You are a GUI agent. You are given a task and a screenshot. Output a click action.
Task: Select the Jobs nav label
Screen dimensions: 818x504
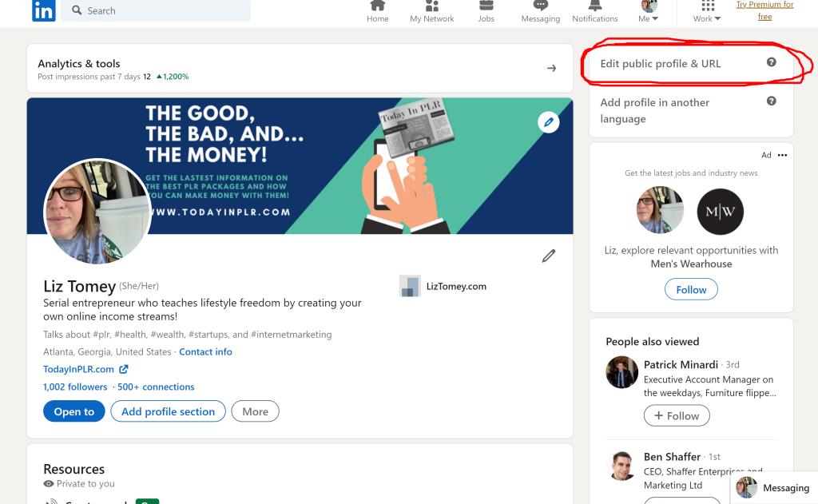[486, 19]
